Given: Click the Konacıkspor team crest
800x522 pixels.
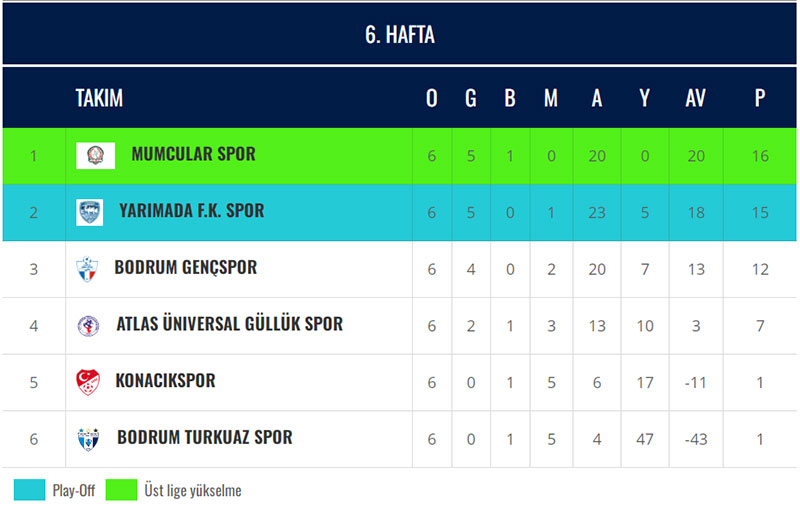Looking at the screenshot, I should point(88,382).
